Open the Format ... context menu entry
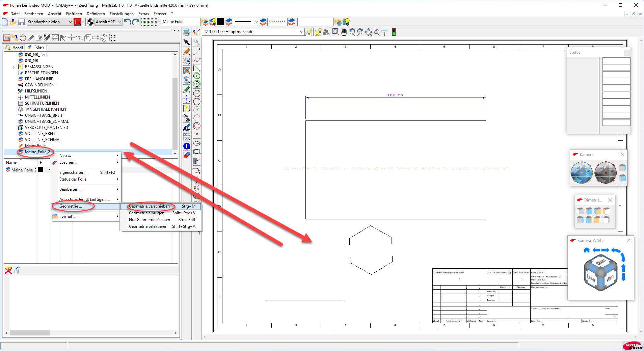The width and height of the screenshot is (644, 351). point(86,216)
